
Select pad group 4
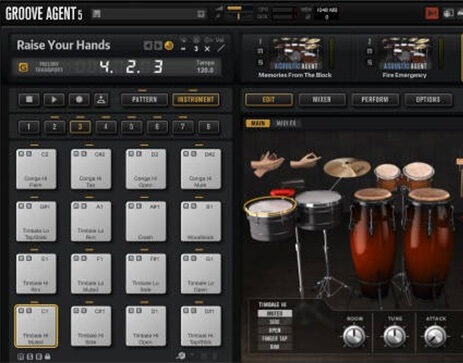pos(106,127)
